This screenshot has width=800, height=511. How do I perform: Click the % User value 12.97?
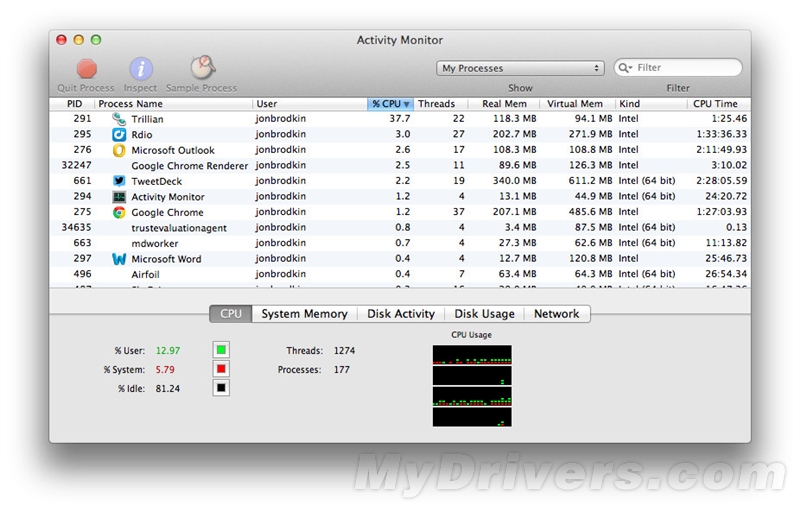coord(168,350)
